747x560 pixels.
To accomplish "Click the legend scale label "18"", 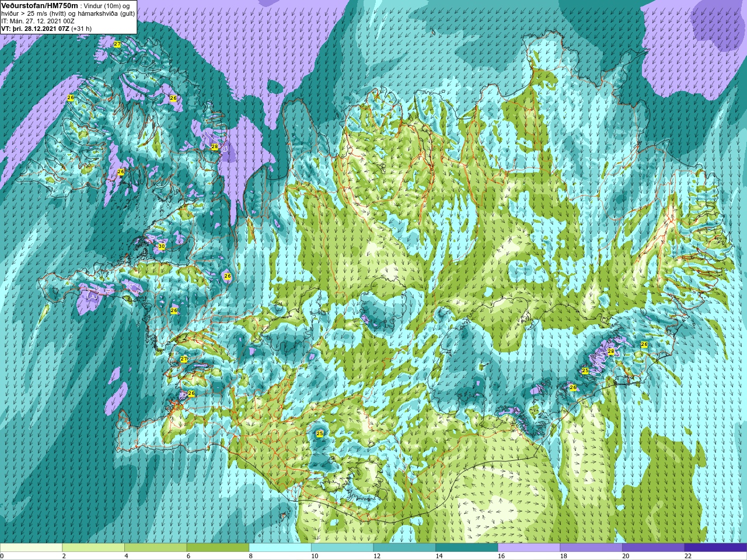I will pyautogui.click(x=563, y=556).
